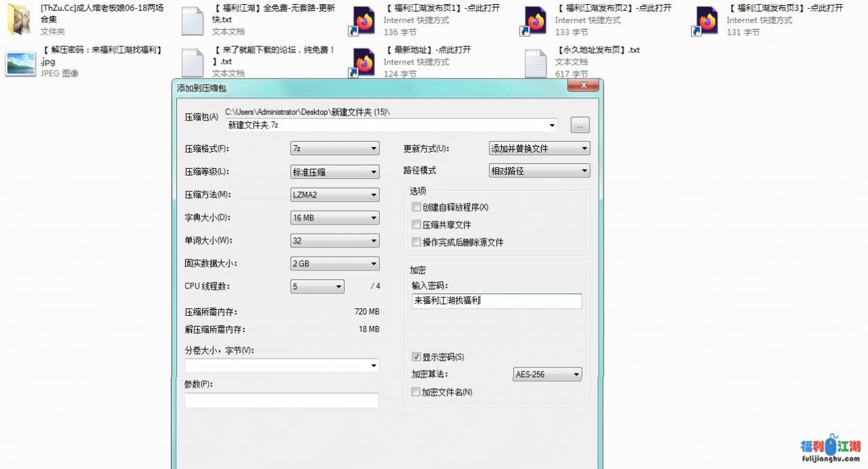Open the 压缩格式 7z dropdown

click(334, 149)
